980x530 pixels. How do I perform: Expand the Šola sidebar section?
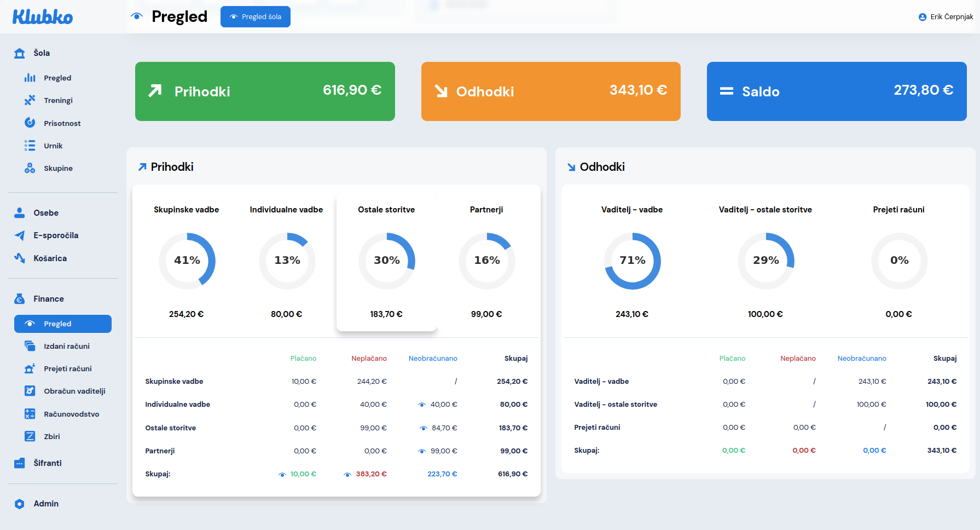(42, 53)
